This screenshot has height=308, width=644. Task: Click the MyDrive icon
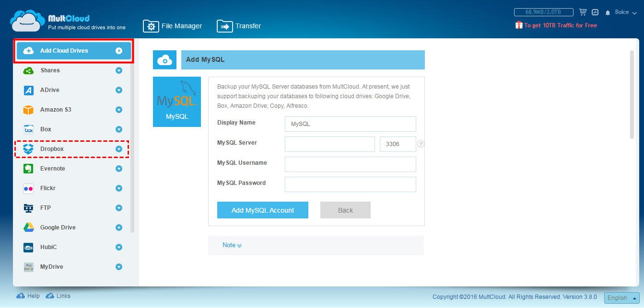click(x=28, y=267)
